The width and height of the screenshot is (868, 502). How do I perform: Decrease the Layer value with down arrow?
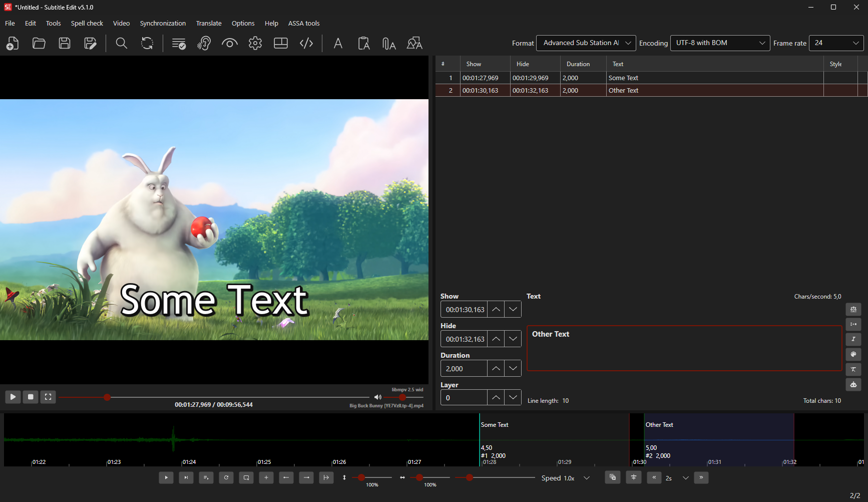tap(513, 398)
